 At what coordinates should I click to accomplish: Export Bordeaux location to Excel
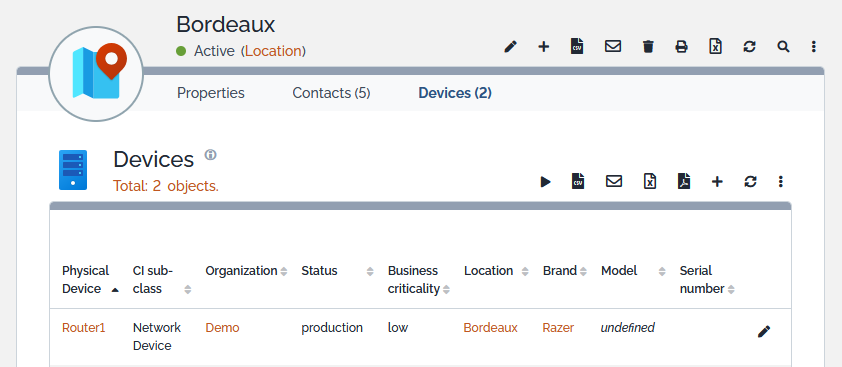tap(715, 46)
